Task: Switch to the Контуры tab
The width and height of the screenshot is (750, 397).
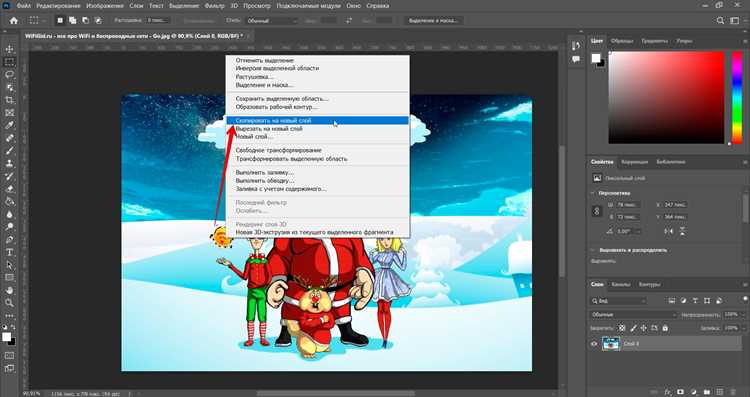Action: (650, 284)
